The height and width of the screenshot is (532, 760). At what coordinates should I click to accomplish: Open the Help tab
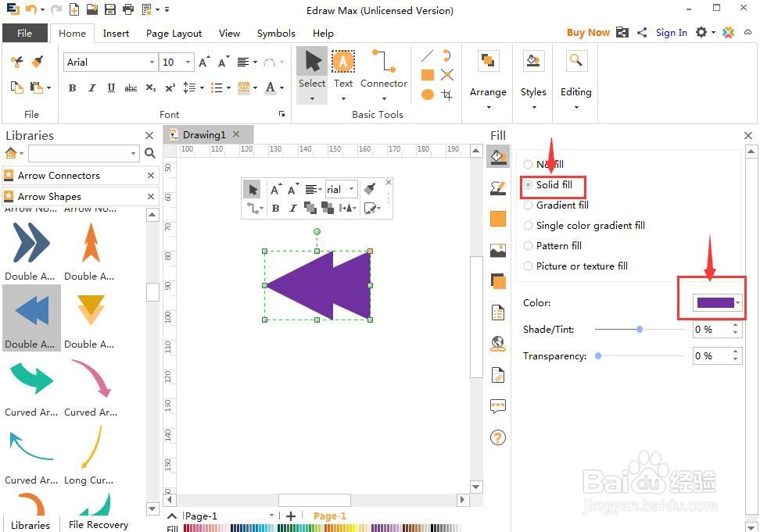click(323, 33)
